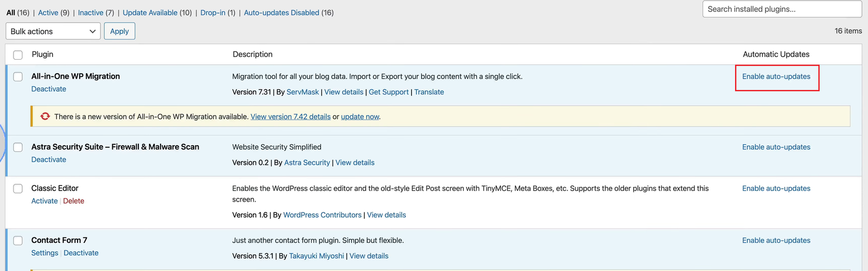Check the Contact Form 7 checkbox
868x271 pixels.
(18, 241)
